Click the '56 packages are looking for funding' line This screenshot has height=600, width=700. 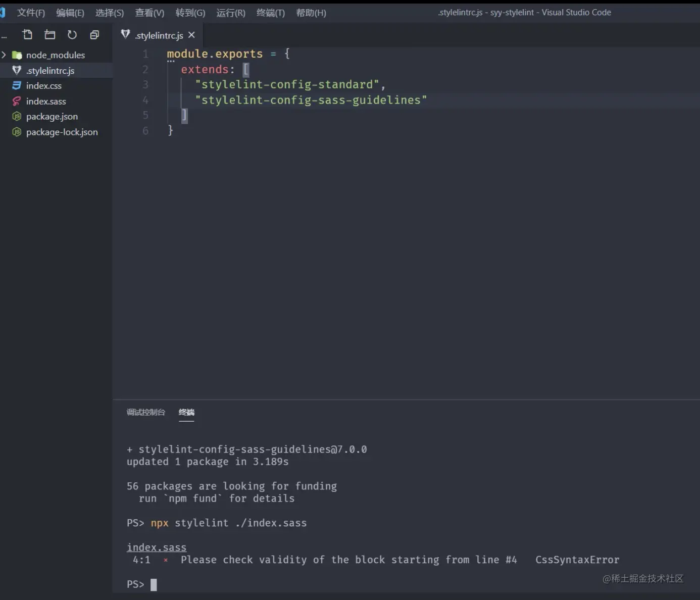pos(232,486)
